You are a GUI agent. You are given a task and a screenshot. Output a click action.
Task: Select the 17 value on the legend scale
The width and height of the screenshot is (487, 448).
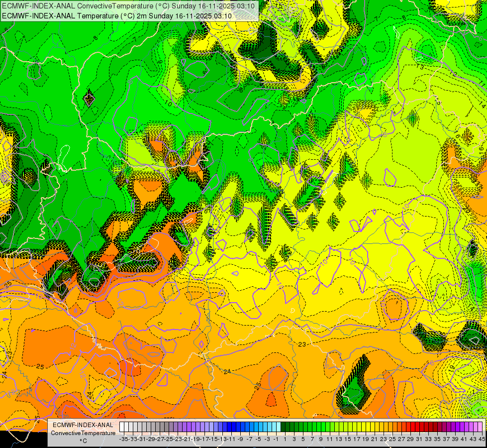[x=357, y=439]
